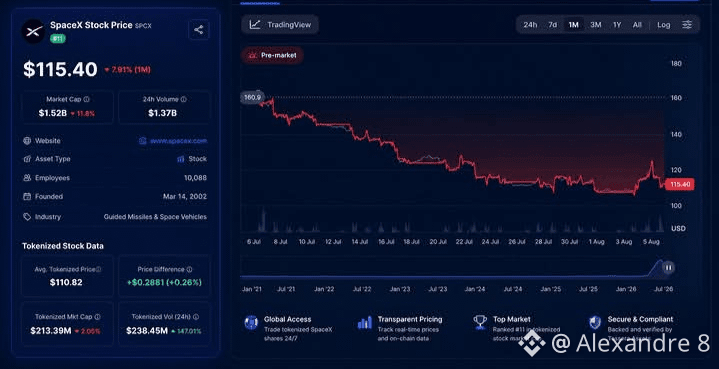Viewport: 719px width, 369px height.
Task: Click the share icon button
Action: (x=199, y=30)
